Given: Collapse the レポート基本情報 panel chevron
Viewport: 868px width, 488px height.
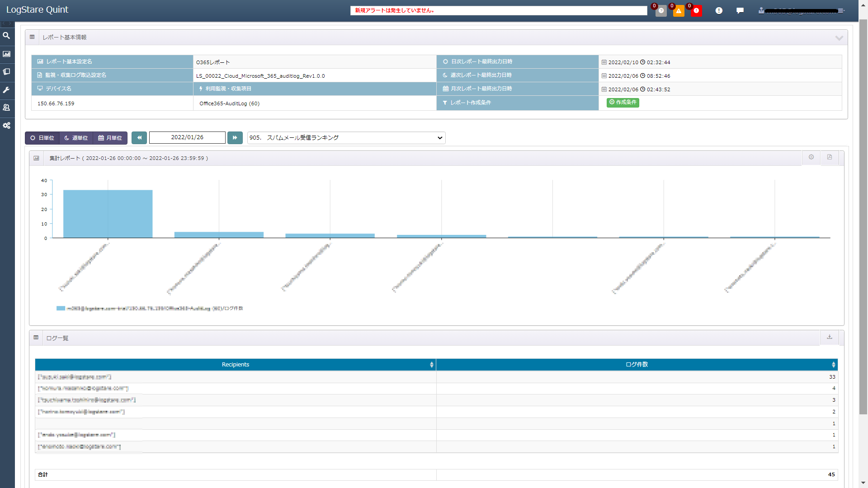Looking at the screenshot, I should [x=839, y=38].
